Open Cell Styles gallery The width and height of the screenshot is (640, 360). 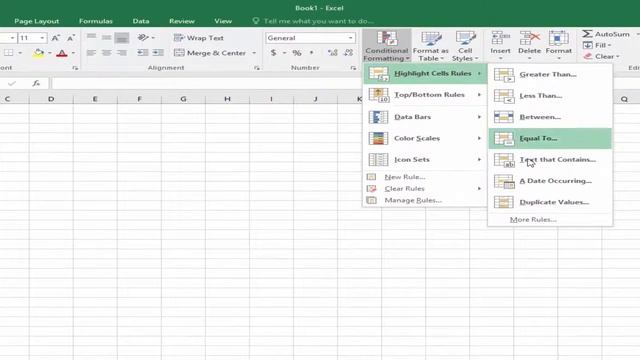[465, 46]
